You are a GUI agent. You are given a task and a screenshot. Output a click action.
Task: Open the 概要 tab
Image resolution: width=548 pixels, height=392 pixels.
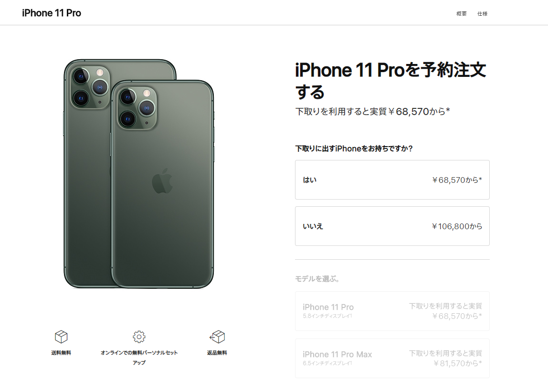(x=461, y=14)
